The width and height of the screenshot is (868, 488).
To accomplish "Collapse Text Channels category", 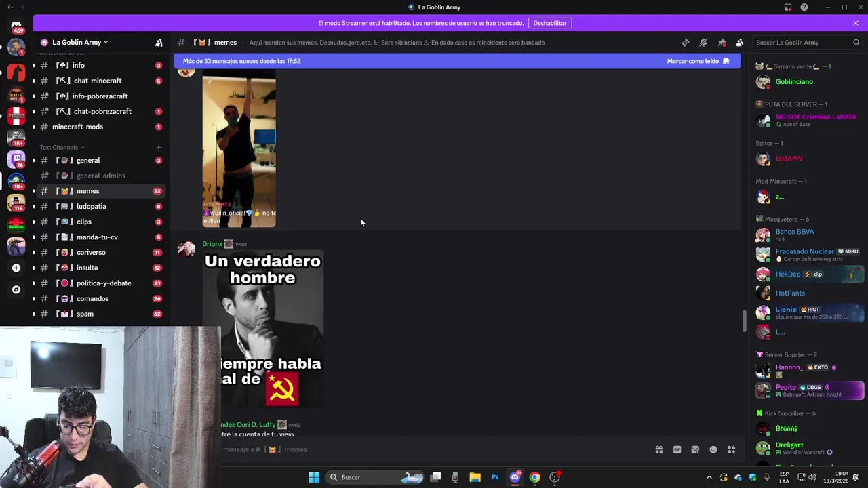I will coord(62,147).
